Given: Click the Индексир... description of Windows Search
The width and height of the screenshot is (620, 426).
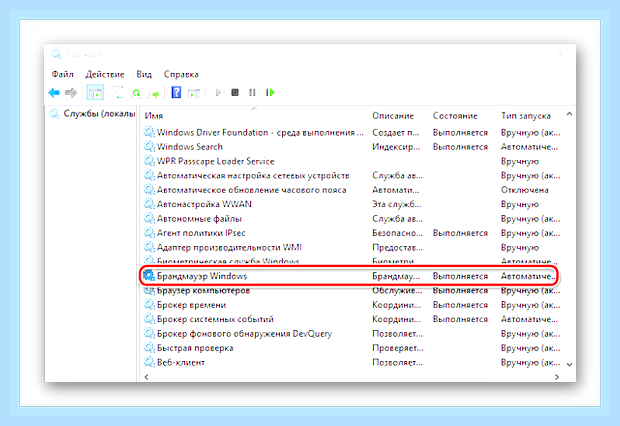Looking at the screenshot, I should (396, 147).
